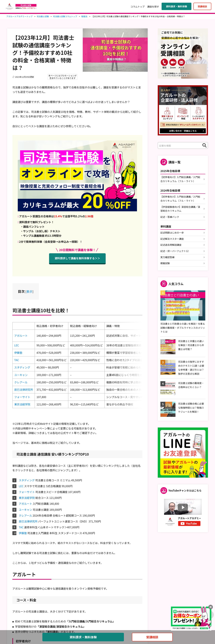Open アガルートアカデミートップ breadcrumb
The image size is (215, 644).
click(x=20, y=17)
